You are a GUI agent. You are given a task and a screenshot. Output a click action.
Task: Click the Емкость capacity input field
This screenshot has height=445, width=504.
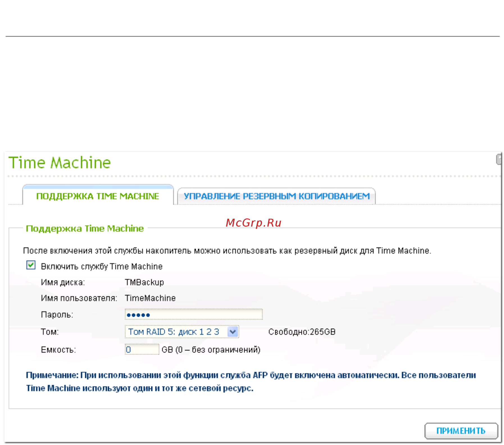click(142, 350)
